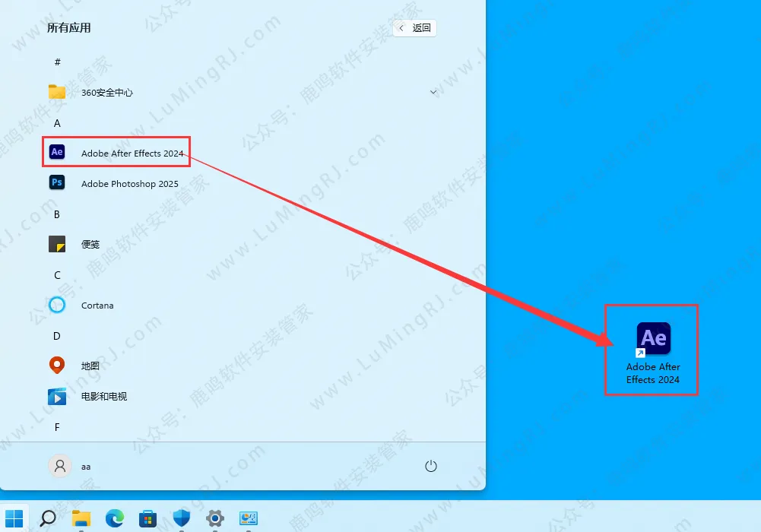This screenshot has height=532, width=761.
Task: Expand the 360安全中心 folder chevron
Action: [x=433, y=93]
